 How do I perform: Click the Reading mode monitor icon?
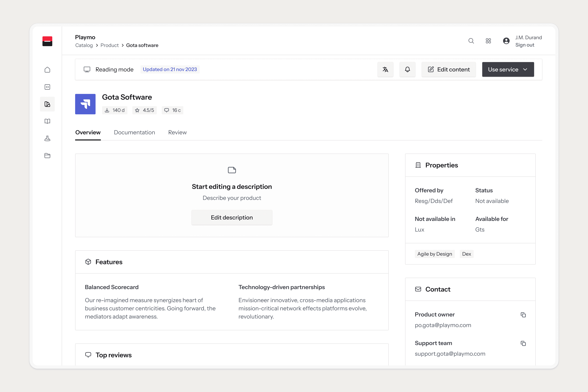87,70
